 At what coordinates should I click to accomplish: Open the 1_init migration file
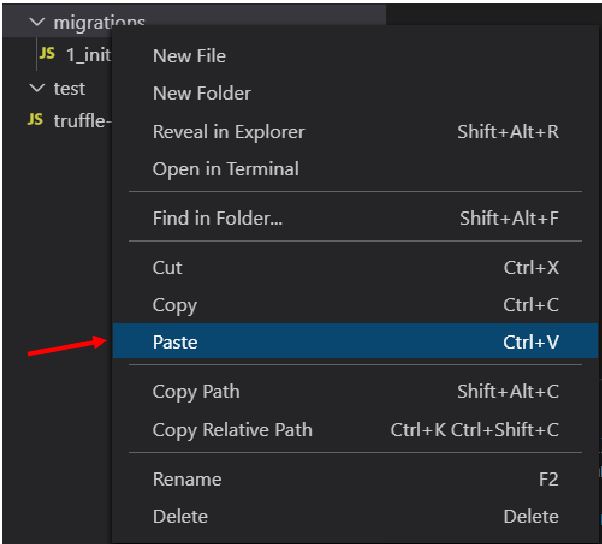[88, 55]
